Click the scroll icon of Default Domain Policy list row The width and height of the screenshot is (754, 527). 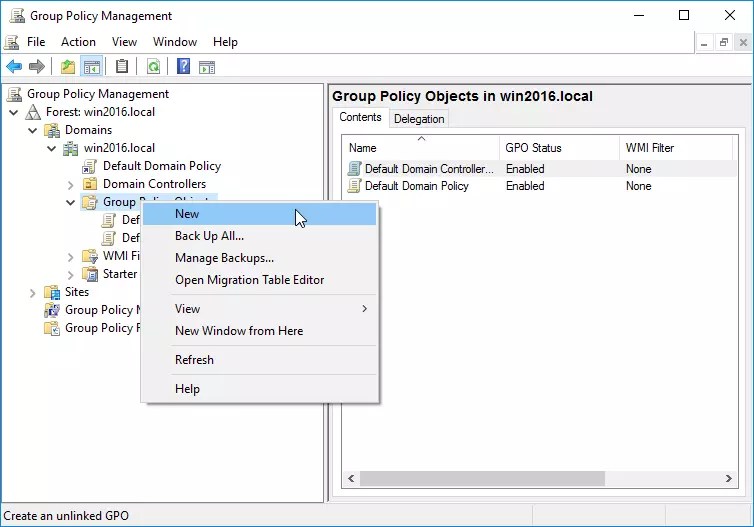[x=354, y=186]
